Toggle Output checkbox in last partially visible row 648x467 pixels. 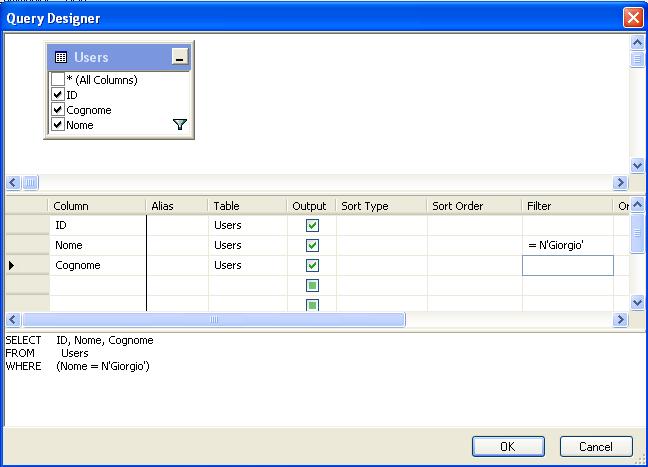pyautogui.click(x=312, y=305)
